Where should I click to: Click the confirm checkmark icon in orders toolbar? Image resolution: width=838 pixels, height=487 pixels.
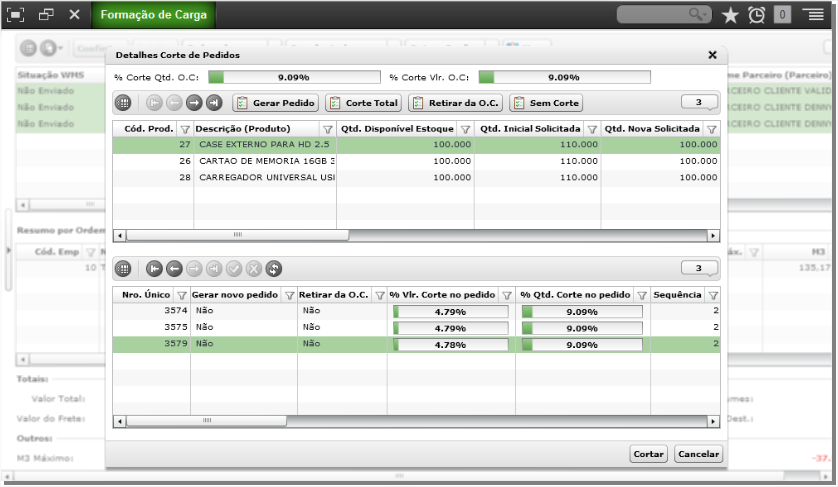pyautogui.click(x=234, y=269)
